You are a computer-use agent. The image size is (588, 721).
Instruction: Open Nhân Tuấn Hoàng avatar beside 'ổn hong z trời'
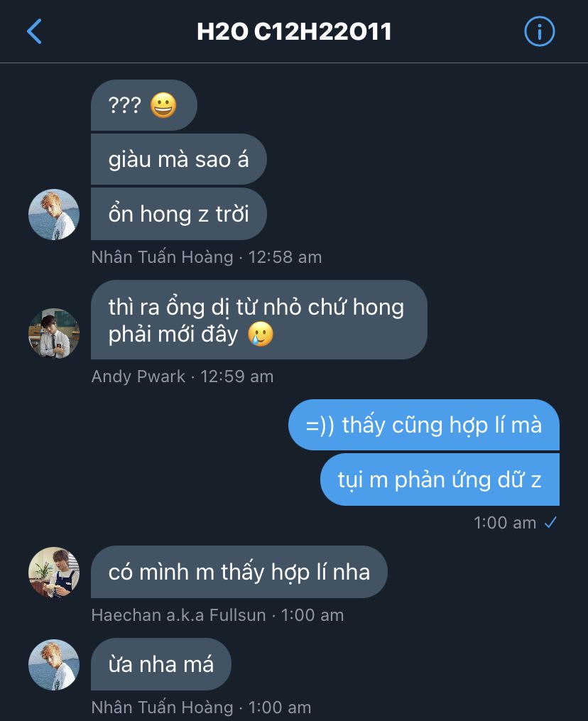54,215
